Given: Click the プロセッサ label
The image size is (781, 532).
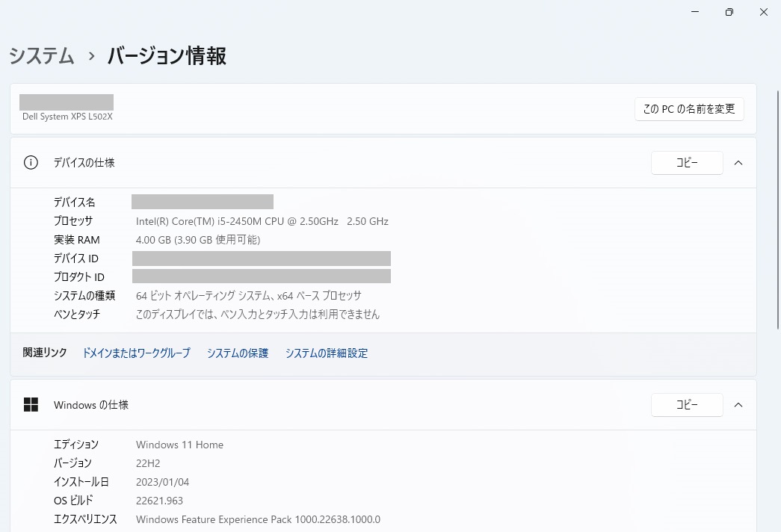Looking at the screenshot, I should pyautogui.click(x=73, y=221).
